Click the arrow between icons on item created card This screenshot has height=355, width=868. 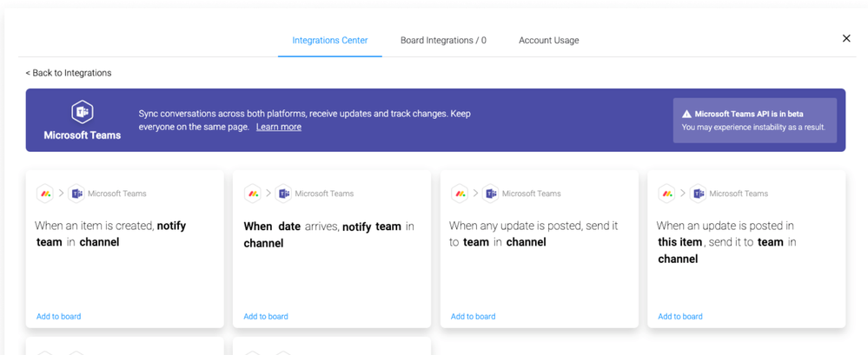pyautogui.click(x=61, y=194)
